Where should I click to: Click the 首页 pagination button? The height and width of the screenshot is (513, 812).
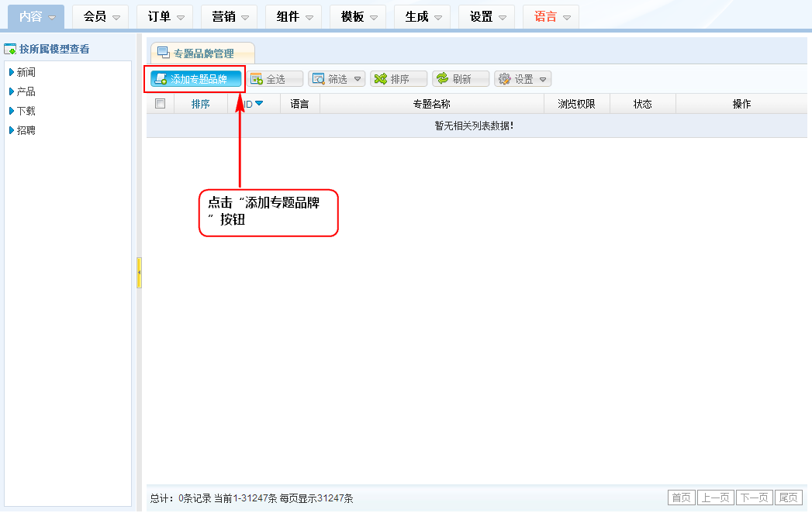click(682, 498)
